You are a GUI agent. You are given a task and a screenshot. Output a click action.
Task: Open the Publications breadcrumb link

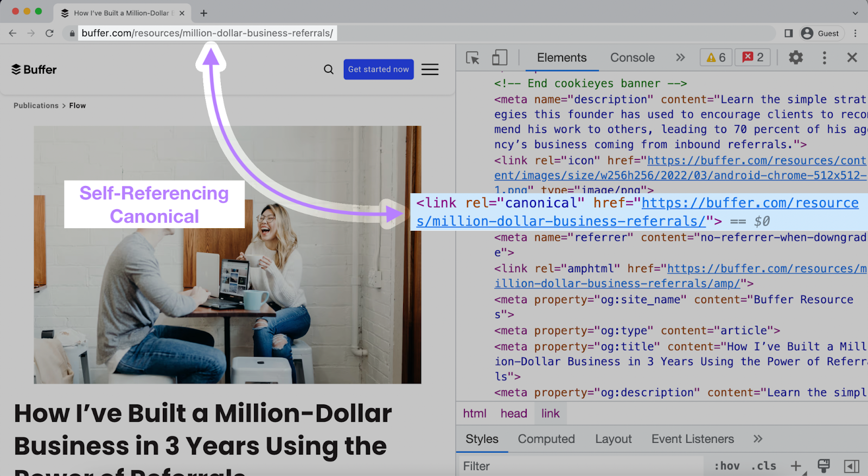36,106
